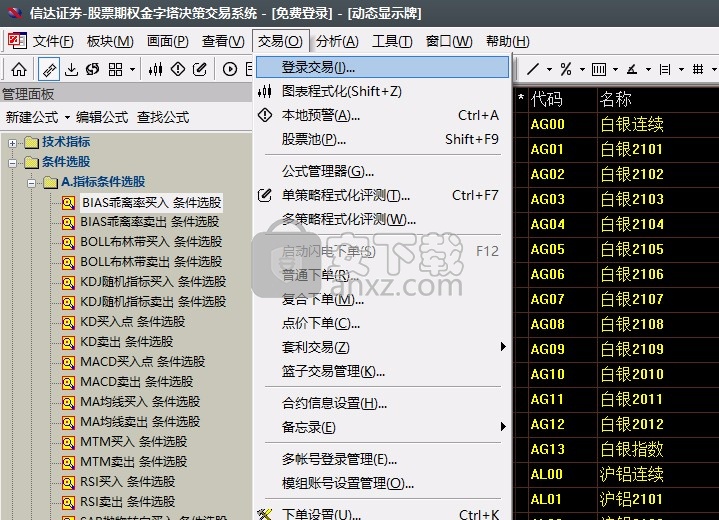Choose 股票池(P) menu entry
719x520 pixels.
tap(382, 139)
